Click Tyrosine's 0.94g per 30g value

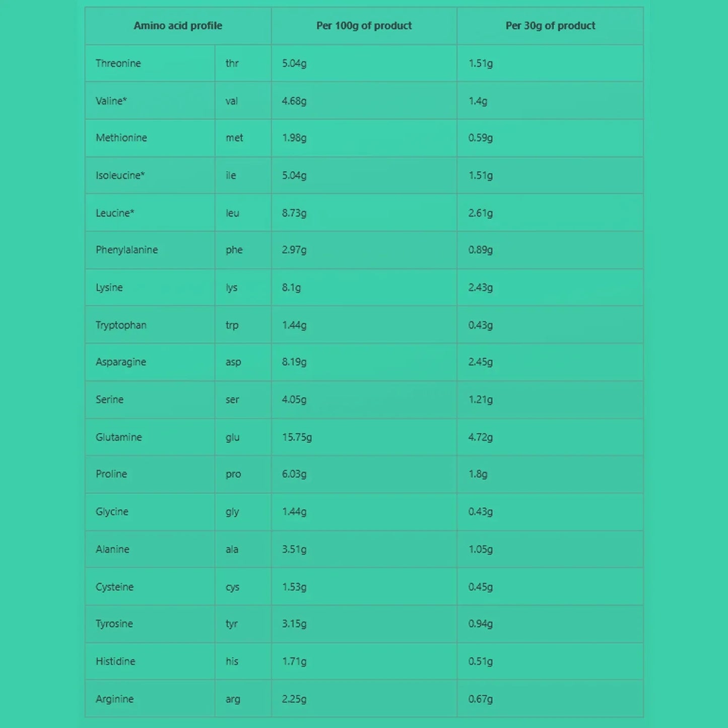(x=481, y=624)
